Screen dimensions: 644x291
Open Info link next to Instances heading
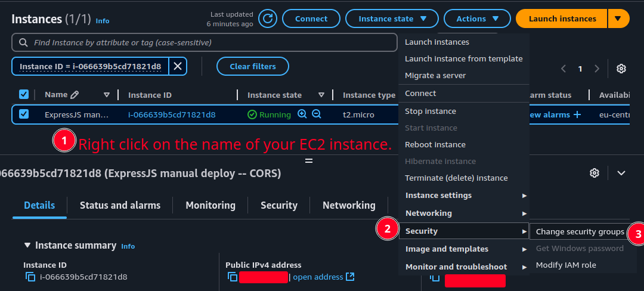click(x=103, y=20)
